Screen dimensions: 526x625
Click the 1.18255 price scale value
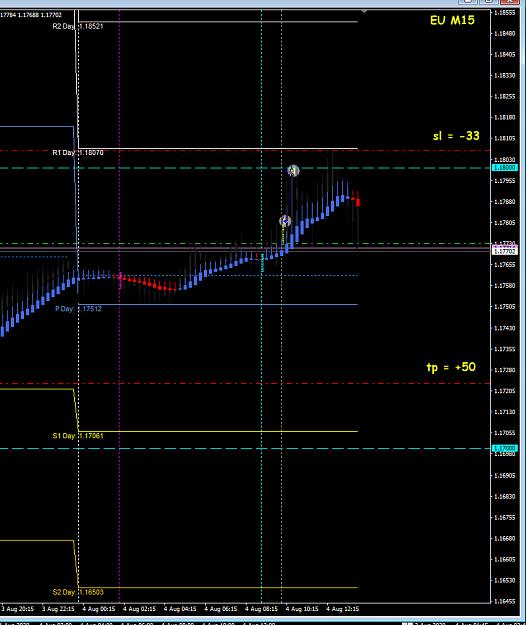click(x=504, y=96)
